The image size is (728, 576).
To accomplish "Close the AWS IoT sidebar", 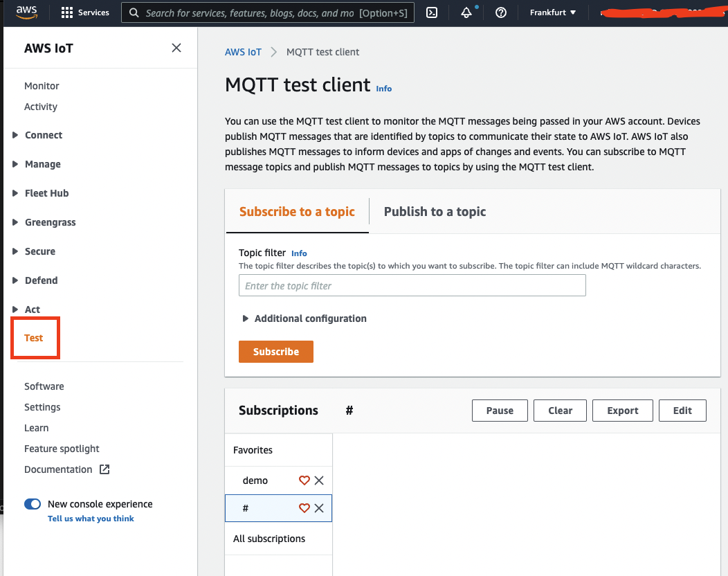I will [176, 48].
